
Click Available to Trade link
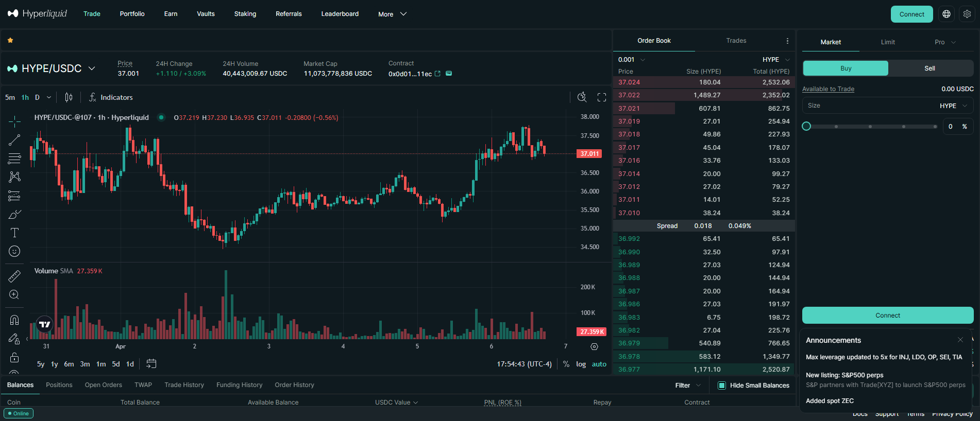coord(828,89)
